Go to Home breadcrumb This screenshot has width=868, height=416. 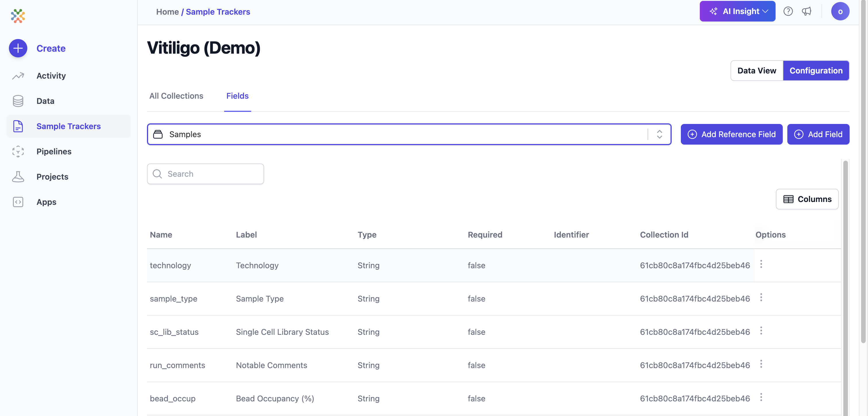coord(167,12)
